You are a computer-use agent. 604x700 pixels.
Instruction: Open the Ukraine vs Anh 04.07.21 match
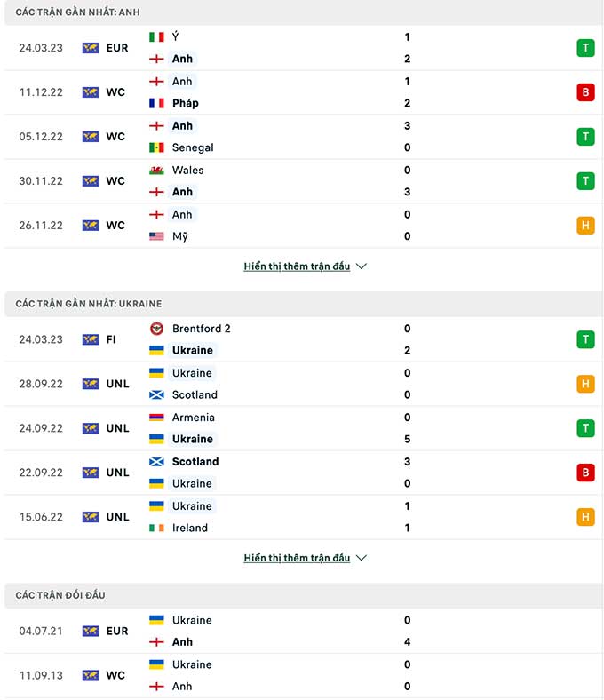(x=304, y=632)
